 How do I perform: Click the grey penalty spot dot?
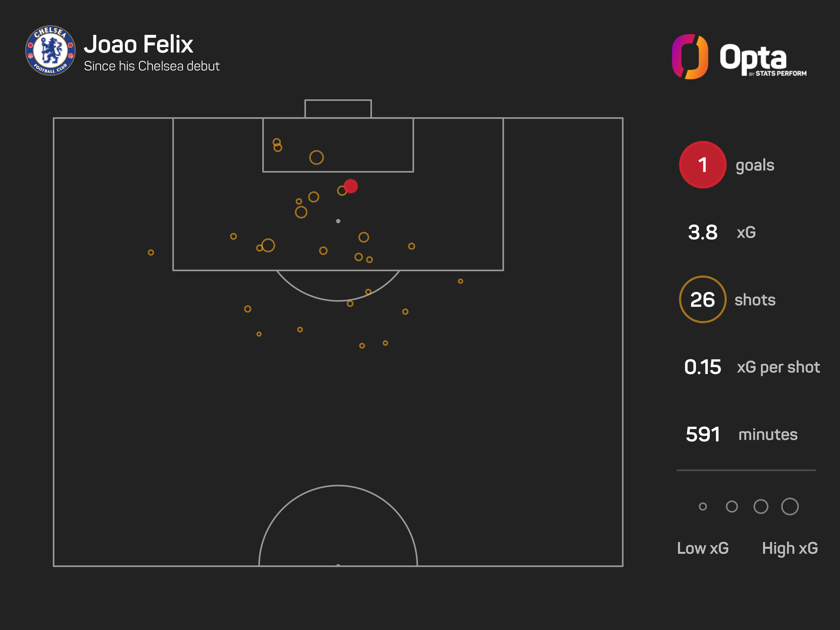(x=338, y=221)
